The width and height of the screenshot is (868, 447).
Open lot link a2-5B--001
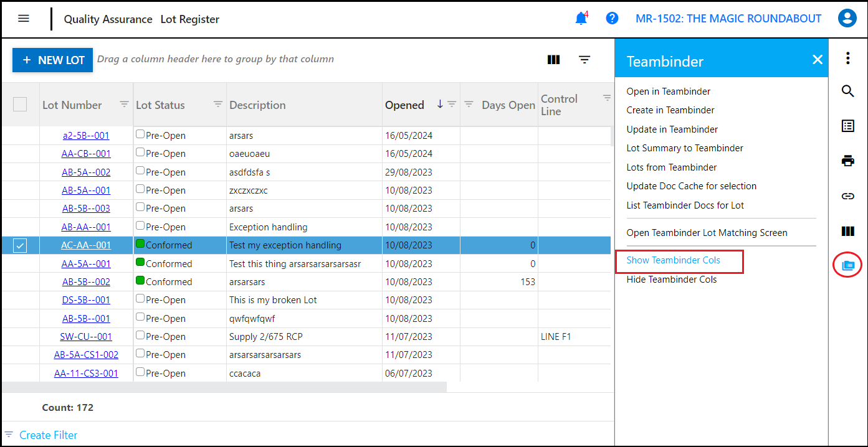[x=86, y=135]
